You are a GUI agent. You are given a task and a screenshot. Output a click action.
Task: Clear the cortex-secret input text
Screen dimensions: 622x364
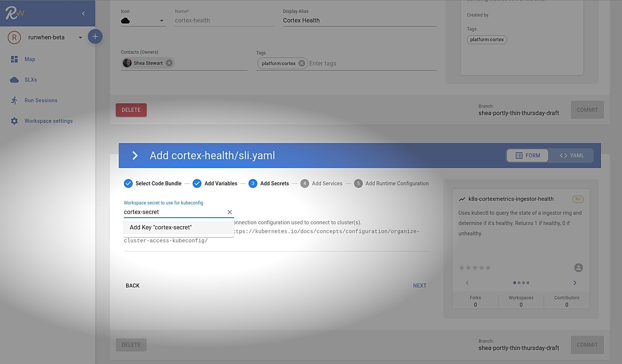(230, 212)
